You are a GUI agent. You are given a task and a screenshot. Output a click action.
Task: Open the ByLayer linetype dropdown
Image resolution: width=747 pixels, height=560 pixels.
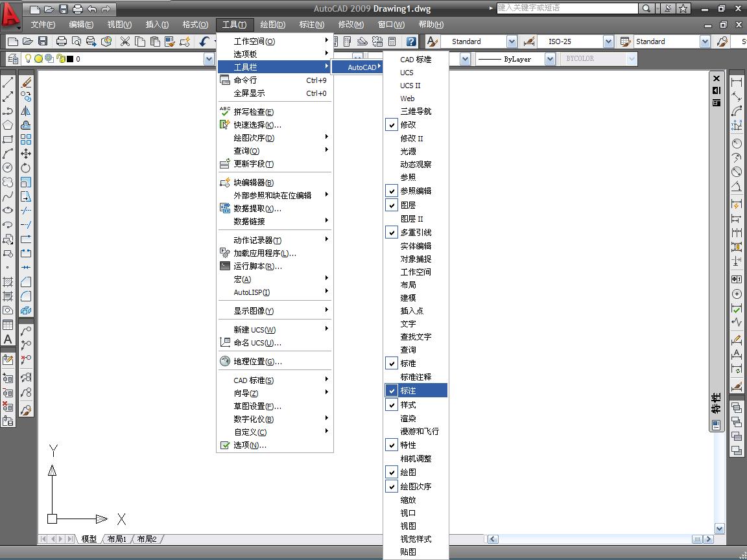[x=550, y=59]
